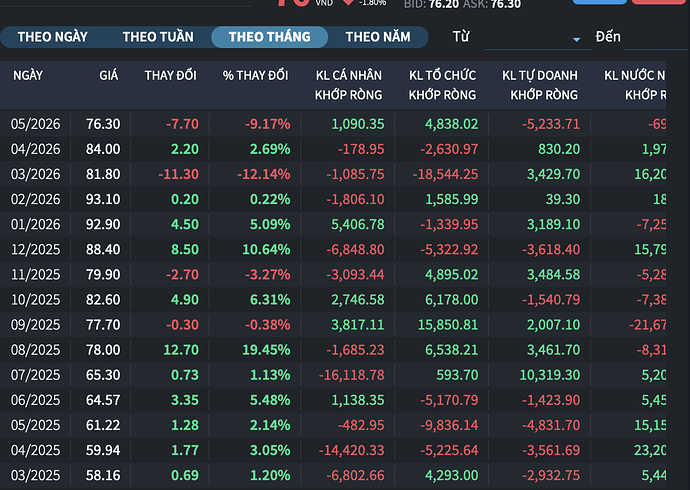The height and width of the screenshot is (490, 690).
Task: Click proprietary net volume 3,484.58
Action: (x=553, y=274)
